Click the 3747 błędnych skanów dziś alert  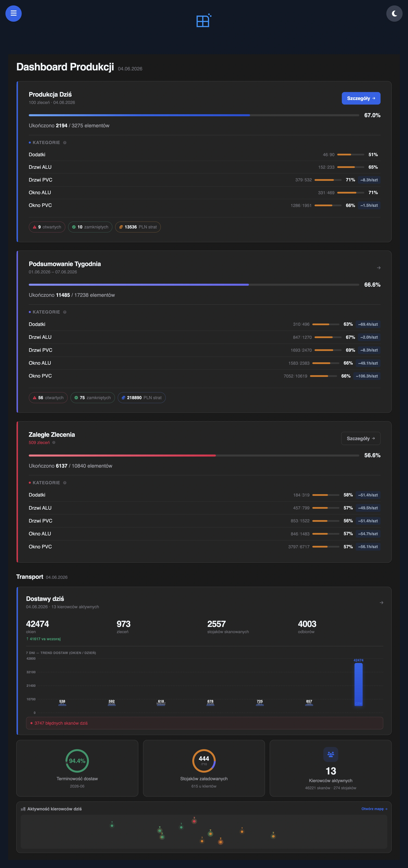(x=205, y=723)
